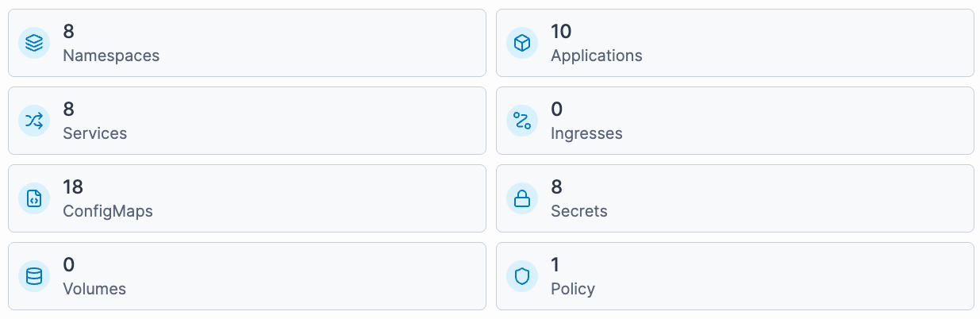Select the Volumes text label
This screenshot has width=980, height=319.
(x=94, y=289)
